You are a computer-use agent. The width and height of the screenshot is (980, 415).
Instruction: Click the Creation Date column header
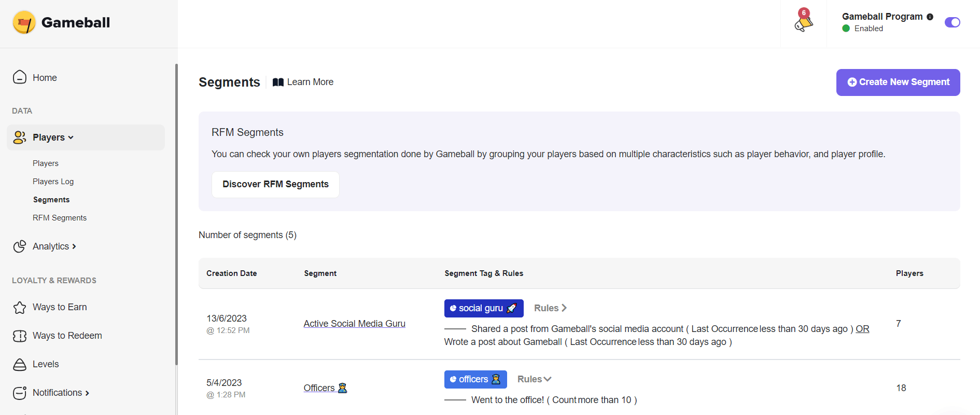tap(232, 273)
